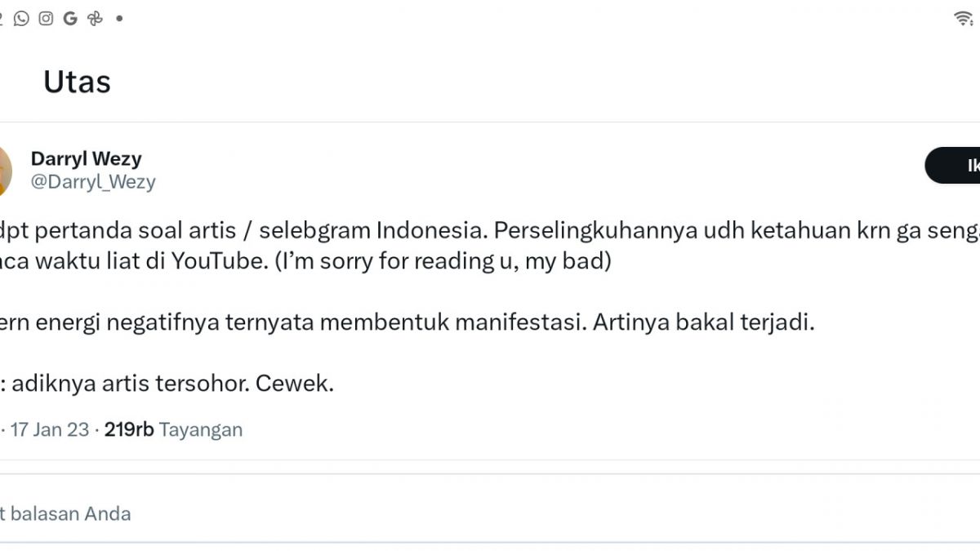Open Darryl Wezy's profile name

(x=86, y=158)
